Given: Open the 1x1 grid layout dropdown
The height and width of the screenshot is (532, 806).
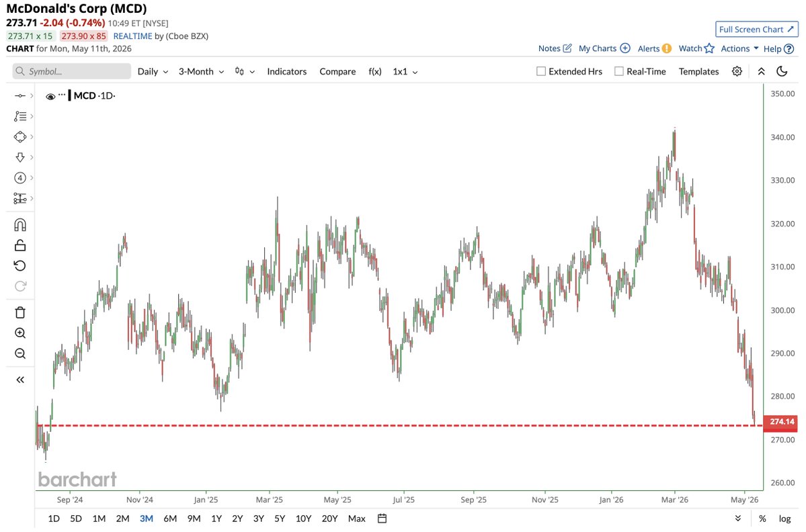Looking at the screenshot, I should pos(405,71).
